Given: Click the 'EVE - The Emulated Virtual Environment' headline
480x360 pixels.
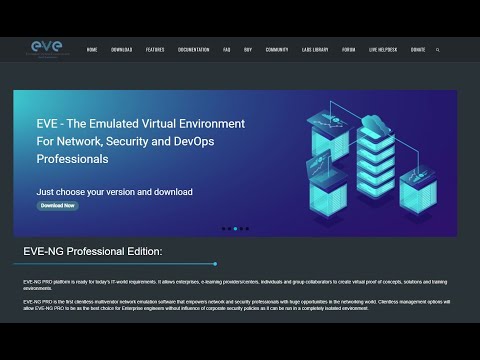Looking at the screenshot, I should (x=141, y=124).
